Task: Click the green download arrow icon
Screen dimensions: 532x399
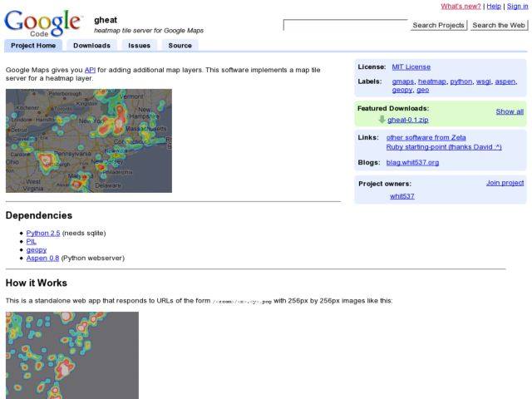Action: tap(382, 120)
